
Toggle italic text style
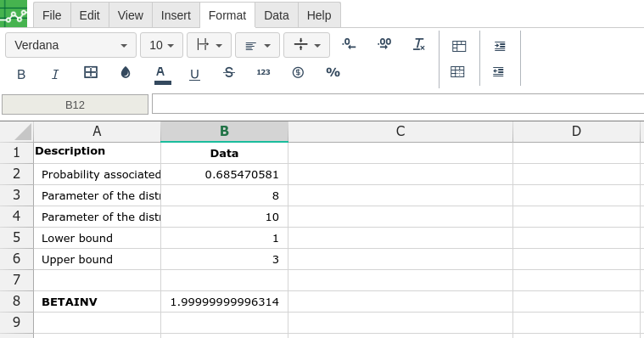tap(55, 74)
